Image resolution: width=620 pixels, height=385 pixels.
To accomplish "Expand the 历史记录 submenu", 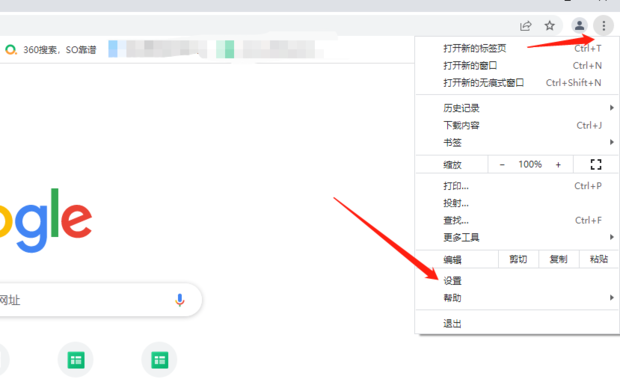I will pos(517,108).
